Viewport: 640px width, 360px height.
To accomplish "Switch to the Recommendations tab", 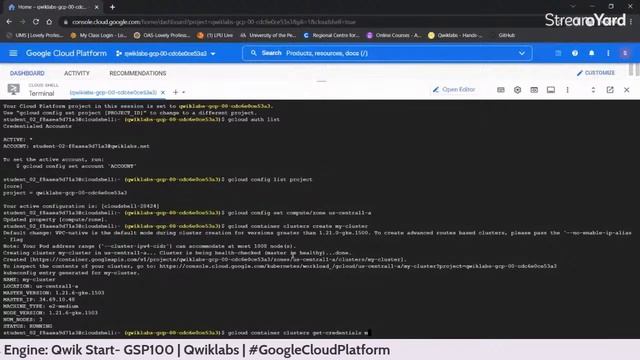I will pos(138,73).
